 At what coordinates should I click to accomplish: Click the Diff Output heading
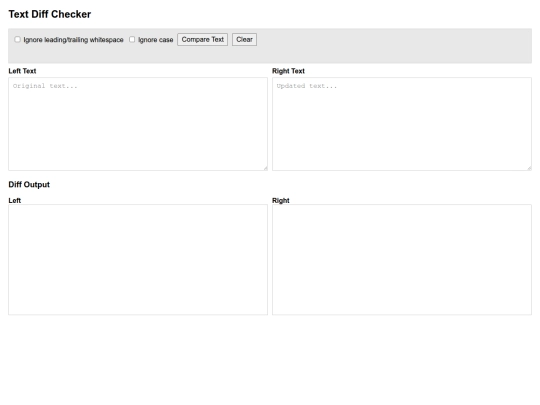[29, 185]
